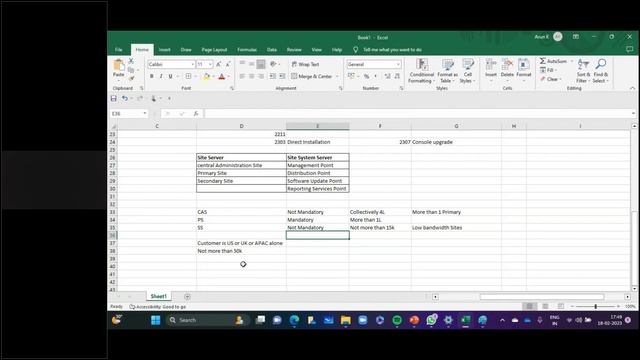Click the Sheet1 sheet tab

[158, 296]
